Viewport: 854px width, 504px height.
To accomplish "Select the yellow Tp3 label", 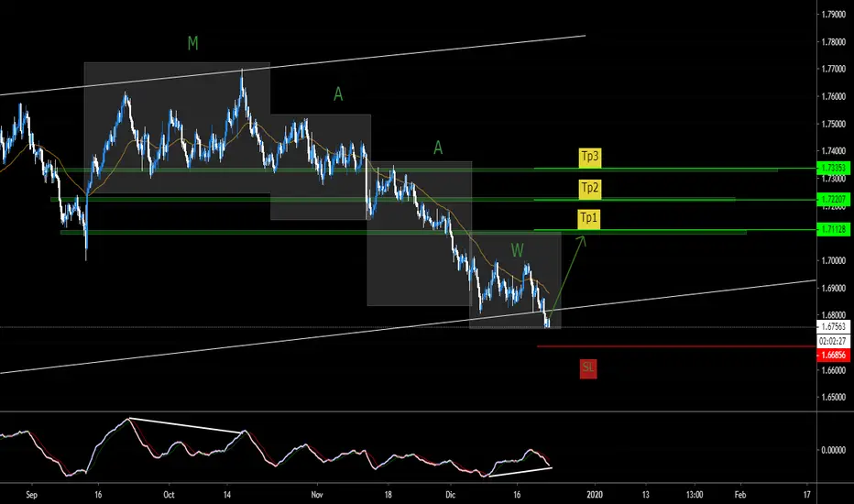I will [x=589, y=158].
